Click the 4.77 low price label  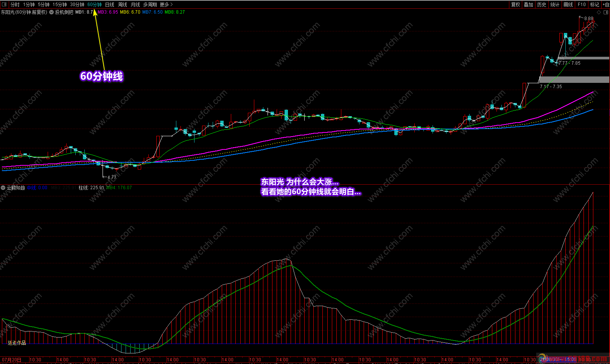(112, 177)
